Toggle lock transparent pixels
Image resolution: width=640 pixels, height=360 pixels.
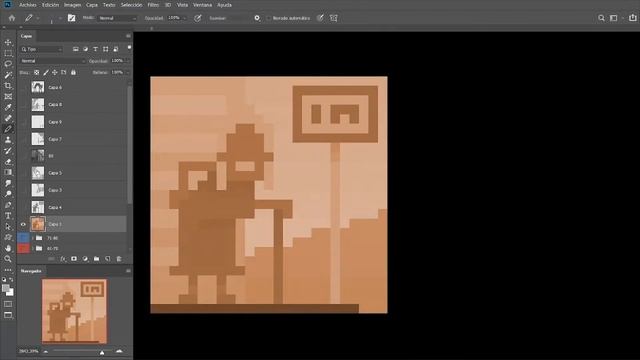pyautogui.click(x=37, y=72)
